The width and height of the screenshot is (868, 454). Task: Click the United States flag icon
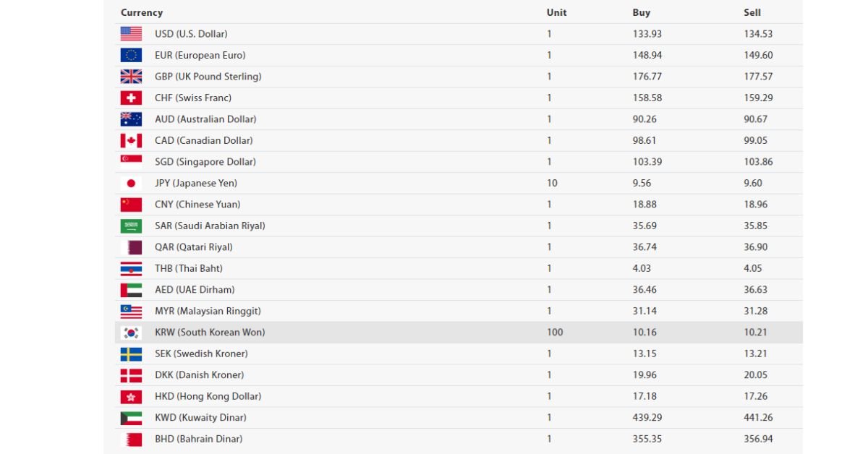[131, 34]
